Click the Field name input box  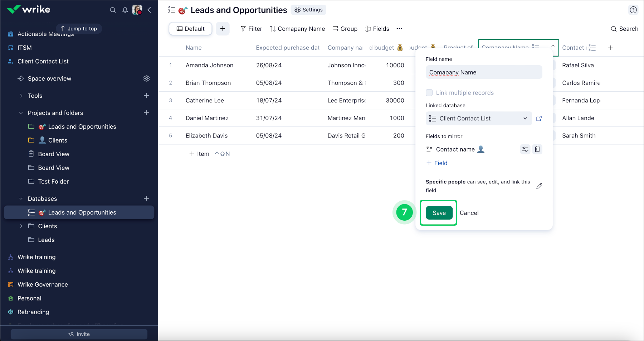click(484, 72)
